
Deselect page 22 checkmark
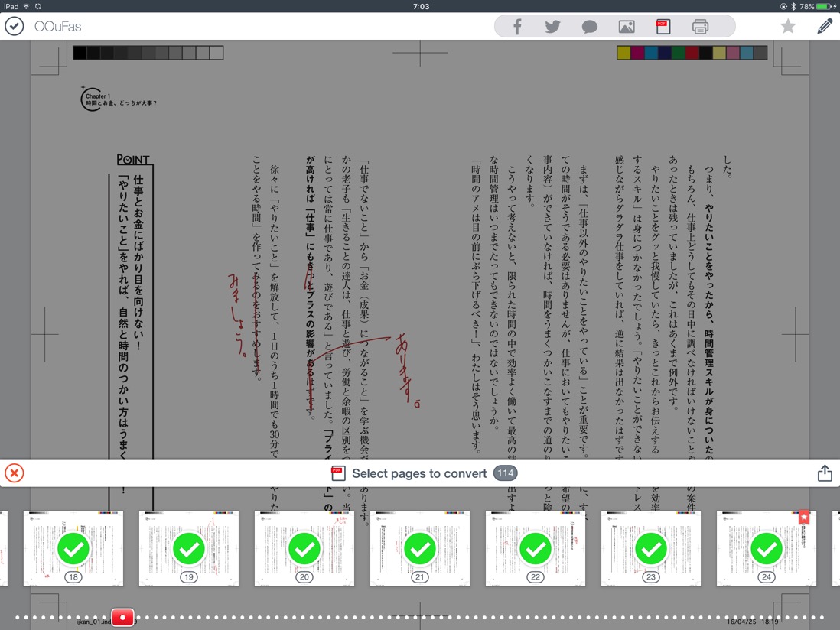coord(536,549)
